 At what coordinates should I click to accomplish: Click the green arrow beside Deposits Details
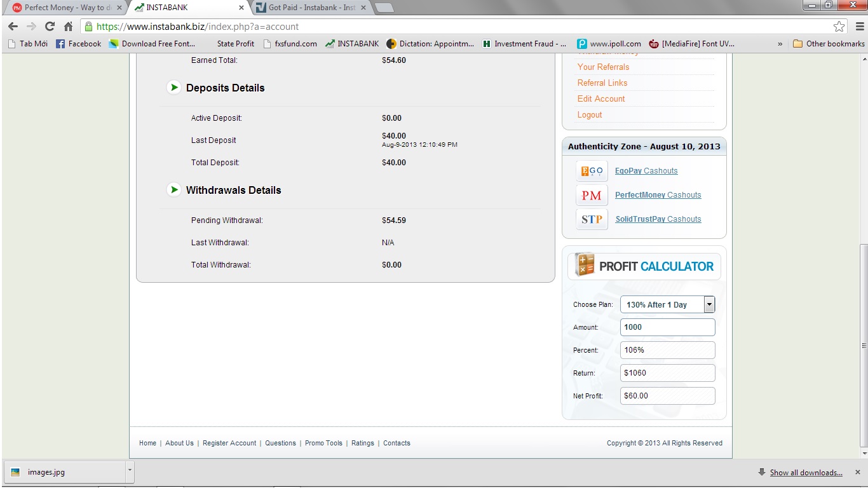tap(173, 88)
